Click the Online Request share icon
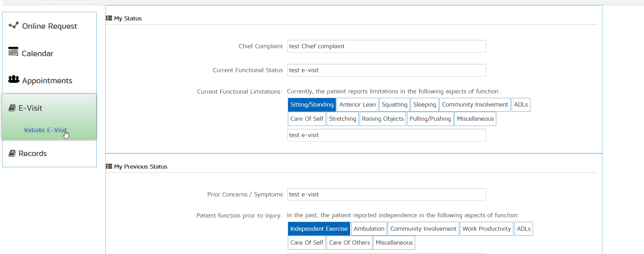Viewport: 644px width, 254px height. coord(14,25)
